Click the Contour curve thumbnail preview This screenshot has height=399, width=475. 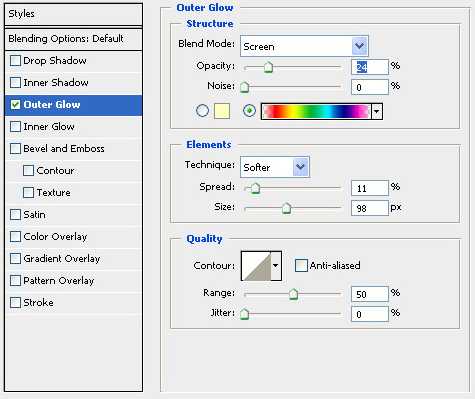click(256, 266)
